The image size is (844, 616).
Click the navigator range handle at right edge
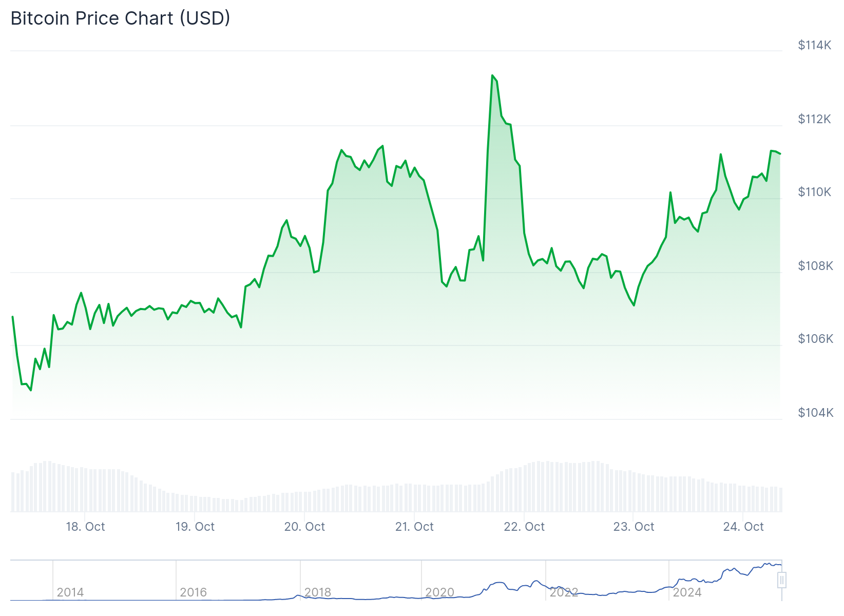[781, 580]
